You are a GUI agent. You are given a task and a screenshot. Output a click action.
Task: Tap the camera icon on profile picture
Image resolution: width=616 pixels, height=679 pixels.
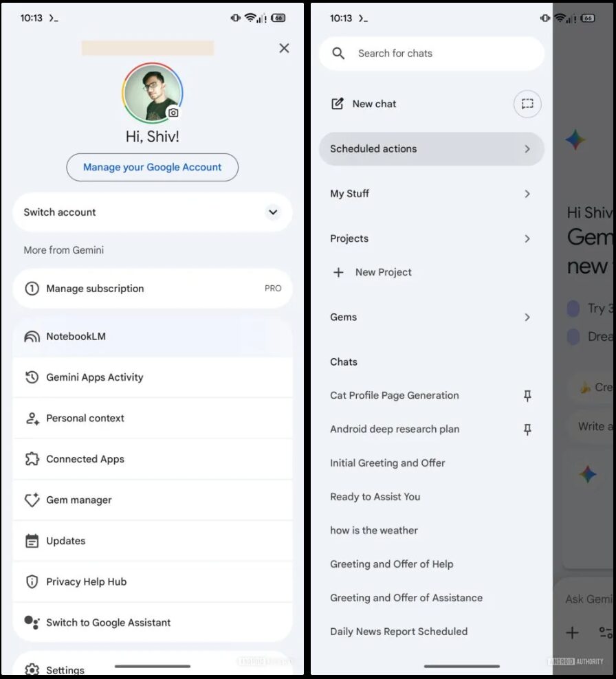[x=173, y=113]
